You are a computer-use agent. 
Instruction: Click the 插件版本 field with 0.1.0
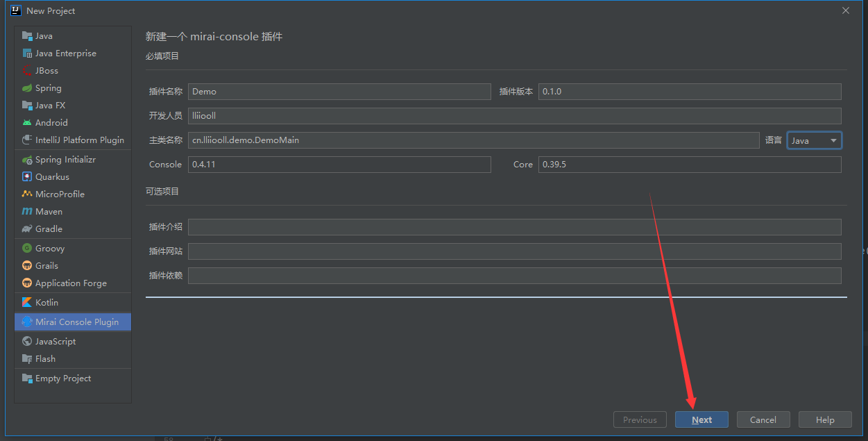pos(690,92)
